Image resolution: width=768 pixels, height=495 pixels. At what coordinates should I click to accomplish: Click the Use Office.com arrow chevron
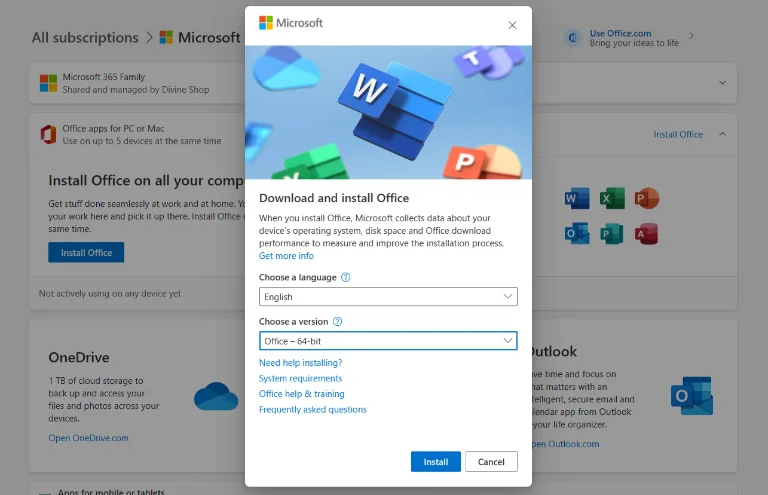pyautogui.click(x=691, y=36)
